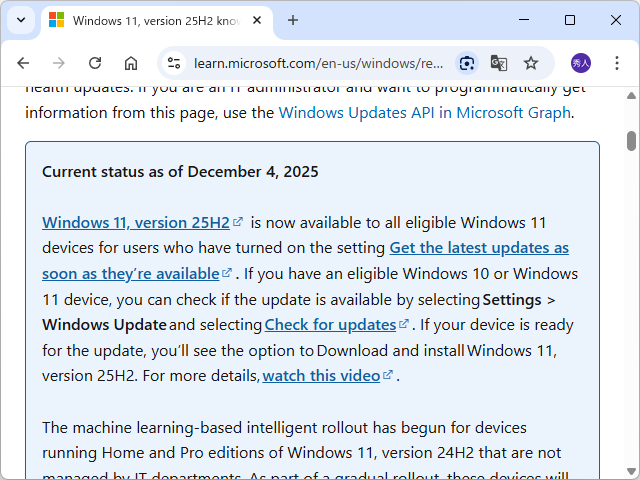Image resolution: width=640 pixels, height=480 pixels.
Task: Focus the learn.microsoft.com address bar
Action: tap(318, 63)
